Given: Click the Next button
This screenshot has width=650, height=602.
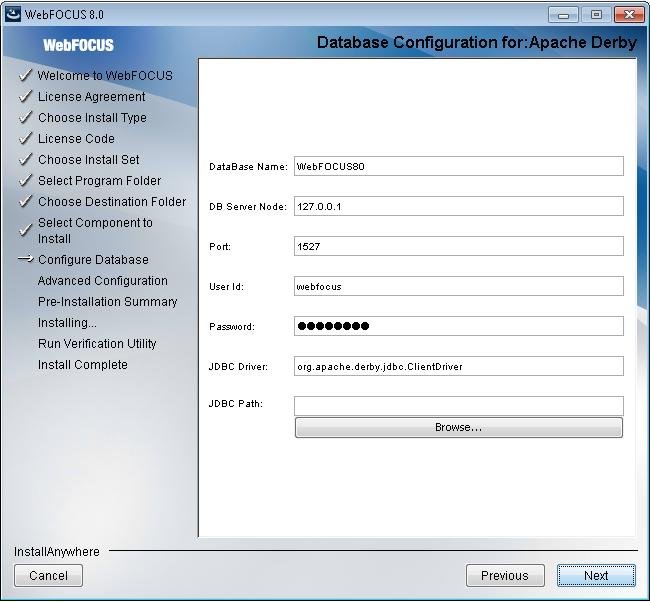Looking at the screenshot, I should point(596,575).
